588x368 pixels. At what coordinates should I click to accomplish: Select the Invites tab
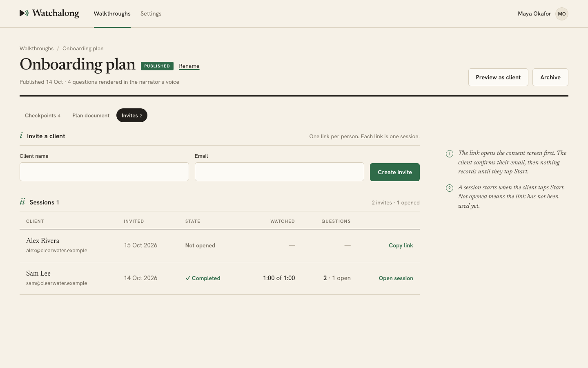(x=132, y=115)
